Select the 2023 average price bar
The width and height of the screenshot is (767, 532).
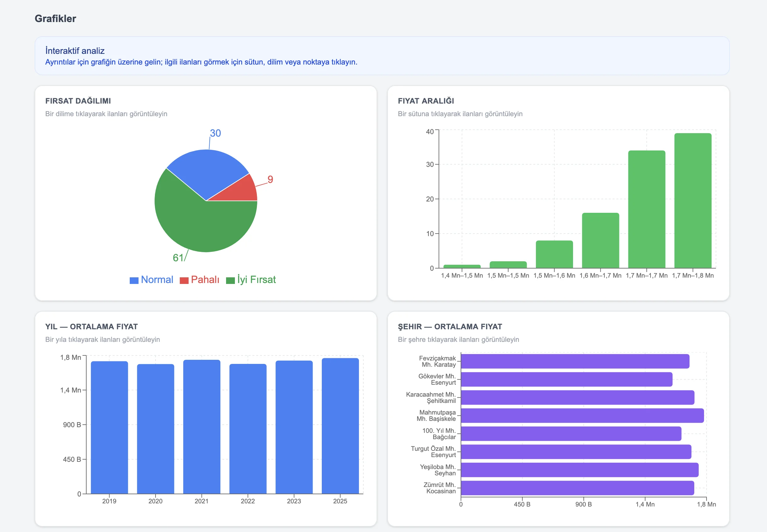coord(294,427)
